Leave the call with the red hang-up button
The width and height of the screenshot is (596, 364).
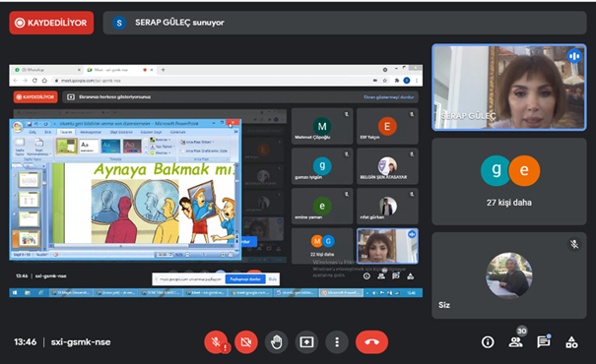click(371, 342)
